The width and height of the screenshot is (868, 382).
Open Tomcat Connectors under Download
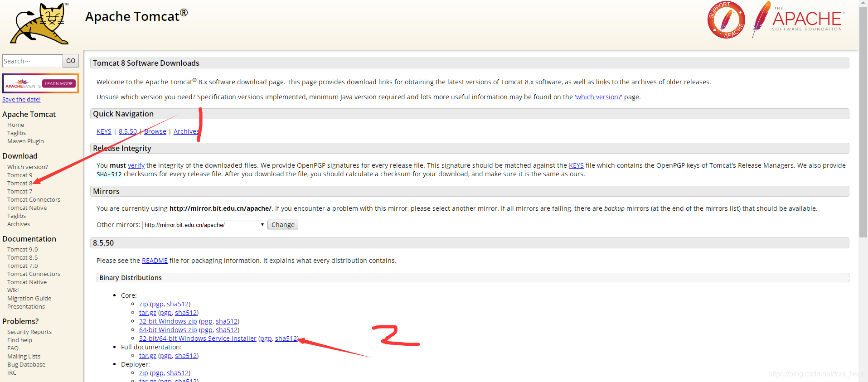click(x=34, y=199)
